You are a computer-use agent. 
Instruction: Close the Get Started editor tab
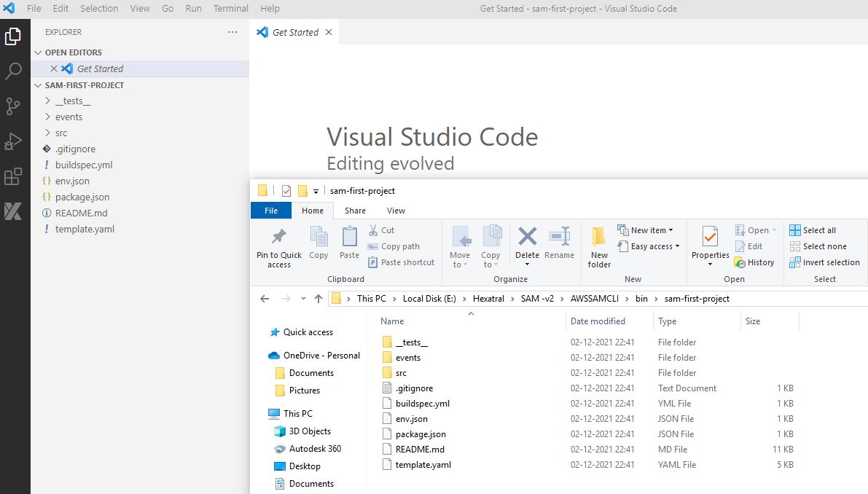click(x=329, y=32)
